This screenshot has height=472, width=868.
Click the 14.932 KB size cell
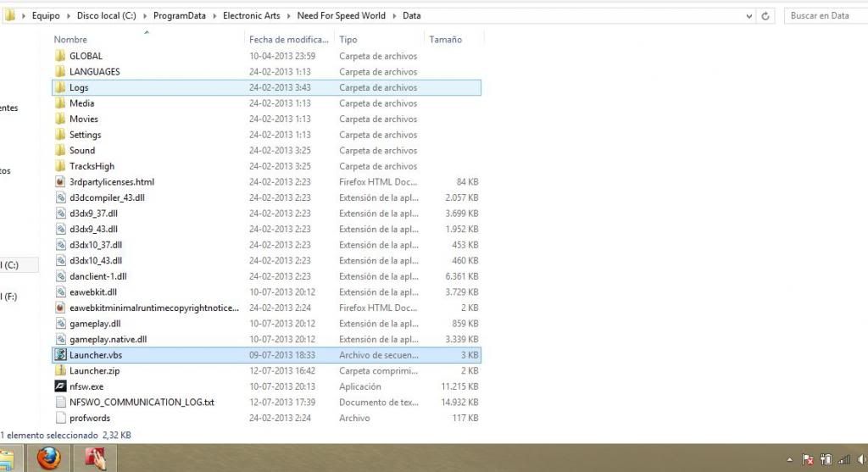(x=459, y=403)
